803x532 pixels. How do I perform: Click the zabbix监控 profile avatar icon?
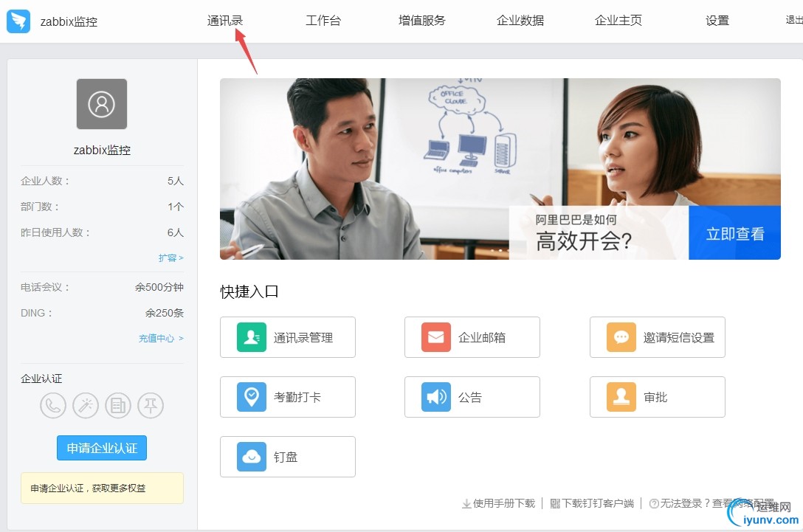pyautogui.click(x=102, y=104)
